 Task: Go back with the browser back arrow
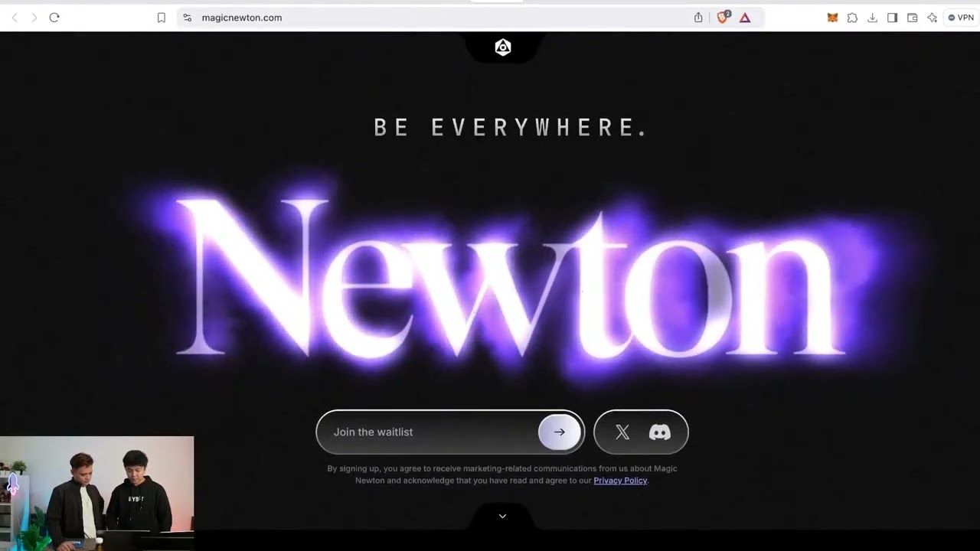(15, 18)
